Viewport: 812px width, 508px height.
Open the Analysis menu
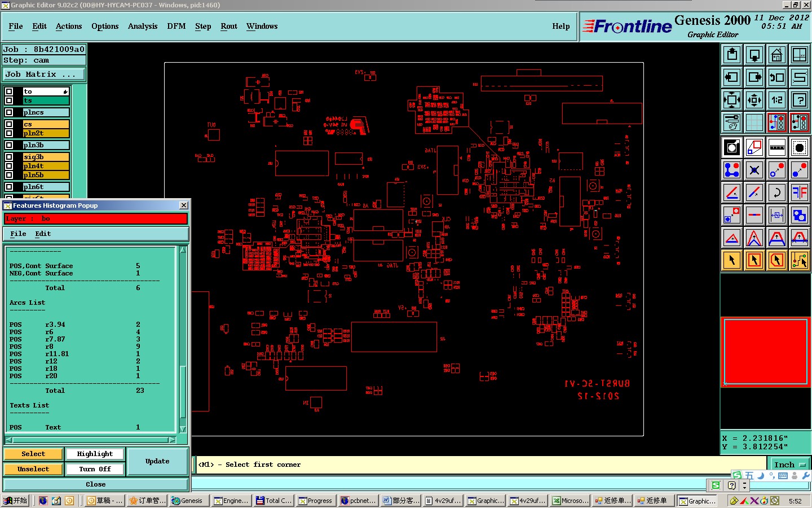coord(143,26)
